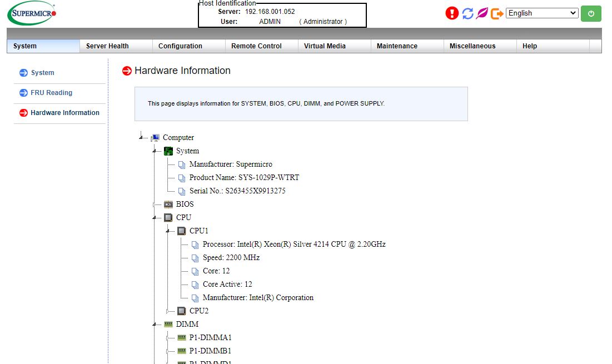Click page icon beside Manufacturer: Supermicro
Viewport: 612px width, 364px height.
[x=182, y=164]
